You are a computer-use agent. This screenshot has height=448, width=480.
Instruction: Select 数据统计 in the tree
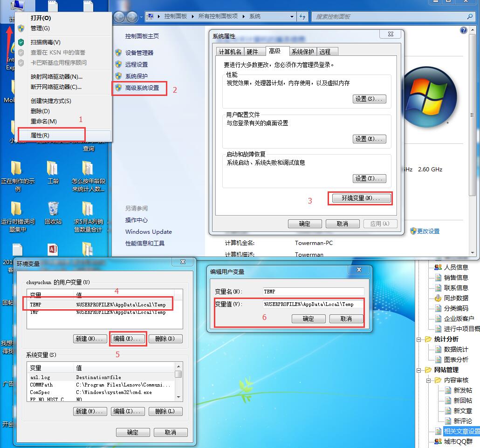[x=456, y=349]
